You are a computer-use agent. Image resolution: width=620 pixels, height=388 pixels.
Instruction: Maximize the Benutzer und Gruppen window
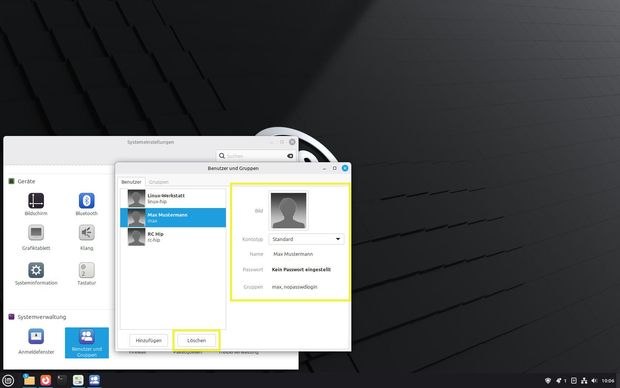click(335, 168)
